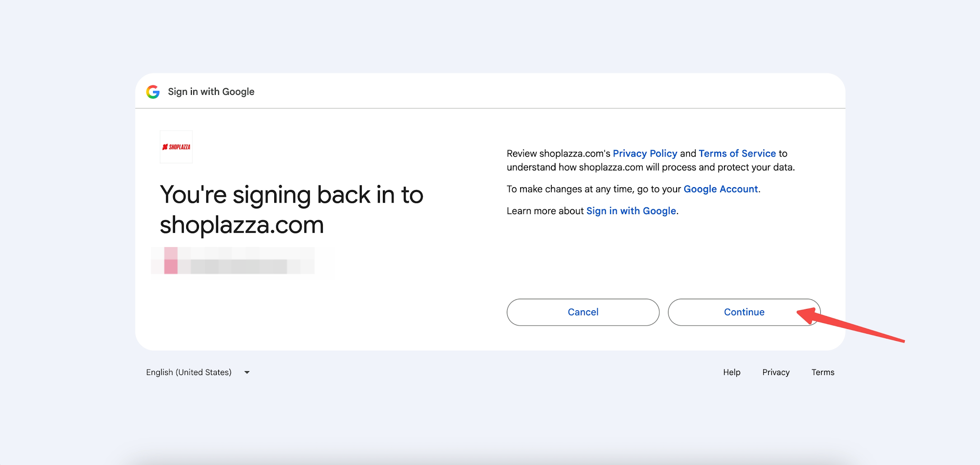Open the footer Terms link
Screen dimensions: 980x465
pyautogui.click(x=823, y=372)
